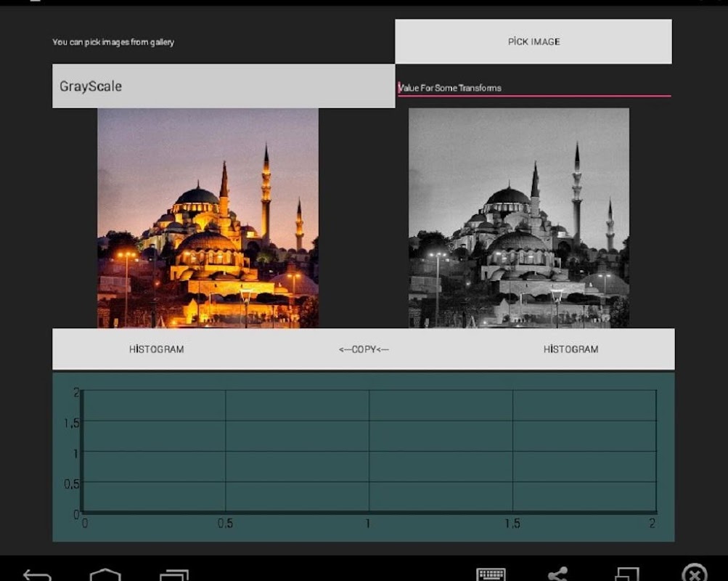Open the GrayScale transform dropdown
Image resolution: width=728 pixels, height=581 pixels.
(x=224, y=86)
